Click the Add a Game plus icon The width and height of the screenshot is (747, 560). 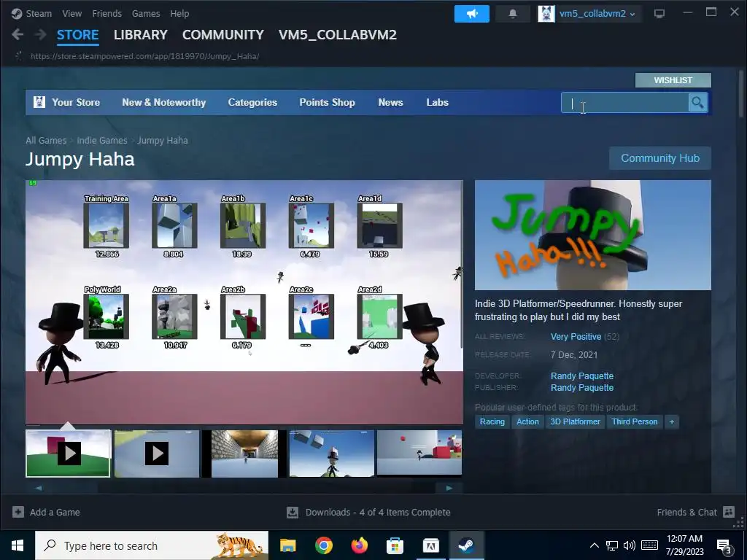pyautogui.click(x=18, y=512)
